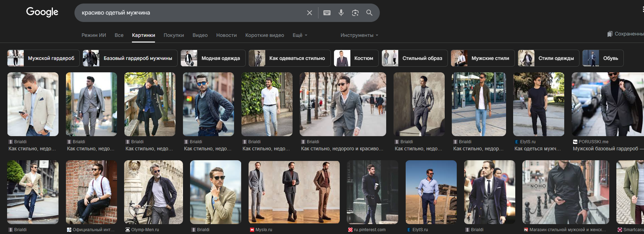Open search by image camera icon

[x=355, y=13]
